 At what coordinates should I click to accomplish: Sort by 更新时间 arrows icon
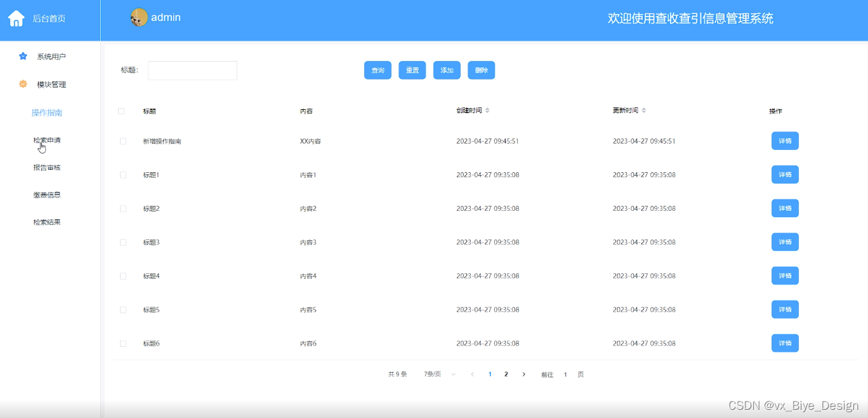click(x=643, y=111)
